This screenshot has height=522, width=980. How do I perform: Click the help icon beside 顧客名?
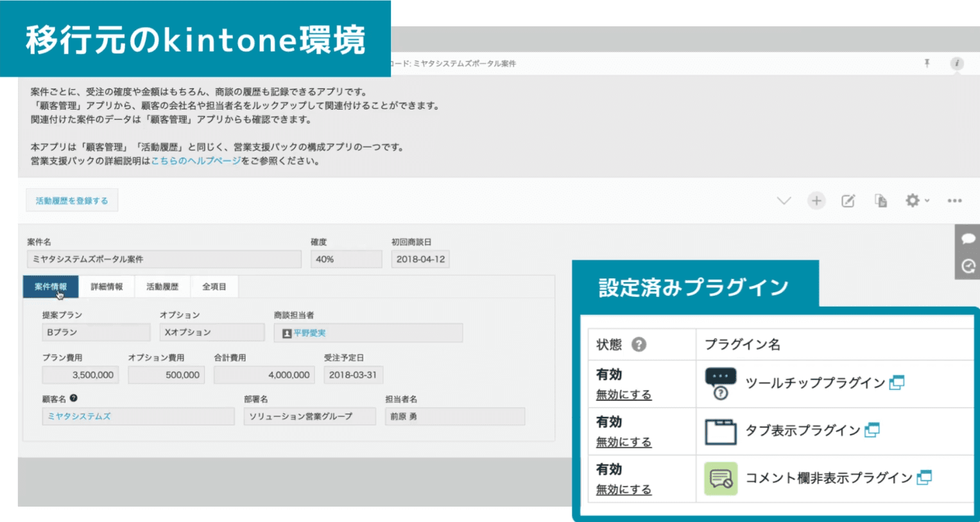(74, 398)
